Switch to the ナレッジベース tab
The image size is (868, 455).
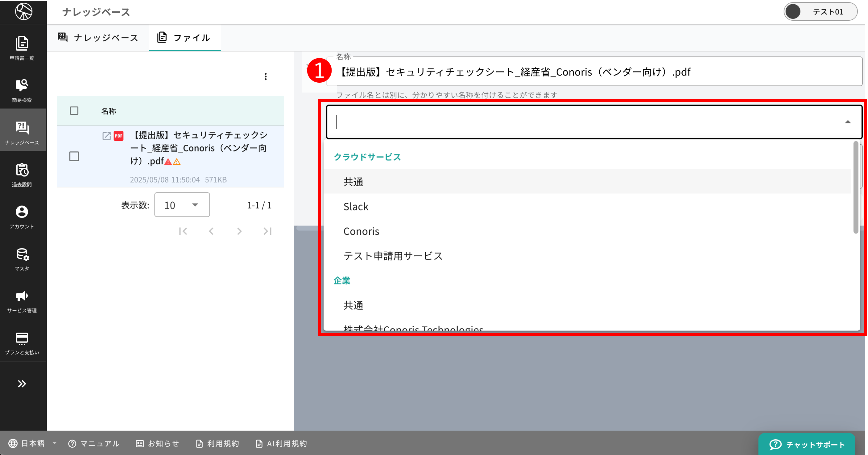click(x=99, y=37)
